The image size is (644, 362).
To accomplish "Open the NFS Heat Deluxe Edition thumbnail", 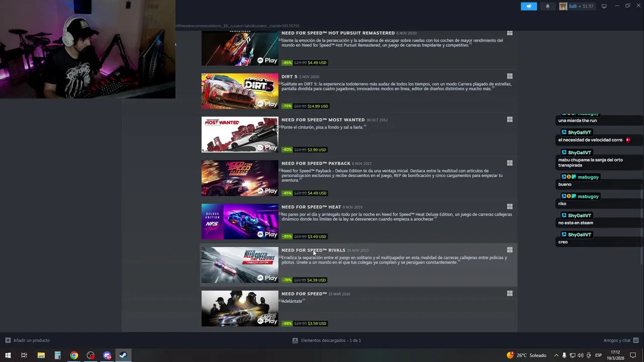I will [239, 222].
